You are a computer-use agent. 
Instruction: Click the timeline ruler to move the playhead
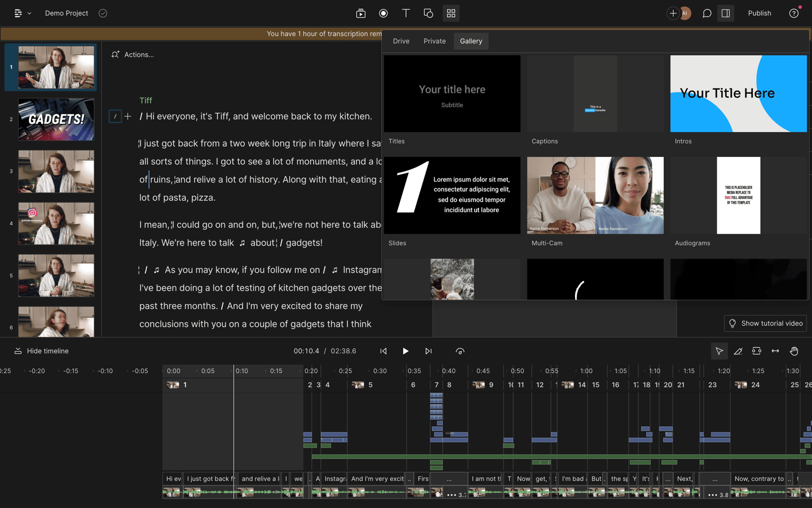coord(338,371)
